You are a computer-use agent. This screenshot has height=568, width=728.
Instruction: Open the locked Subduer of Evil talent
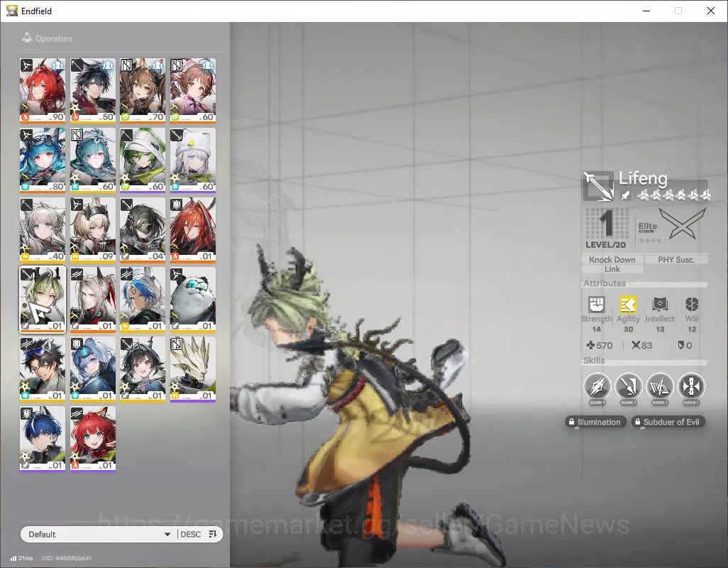coord(668,422)
